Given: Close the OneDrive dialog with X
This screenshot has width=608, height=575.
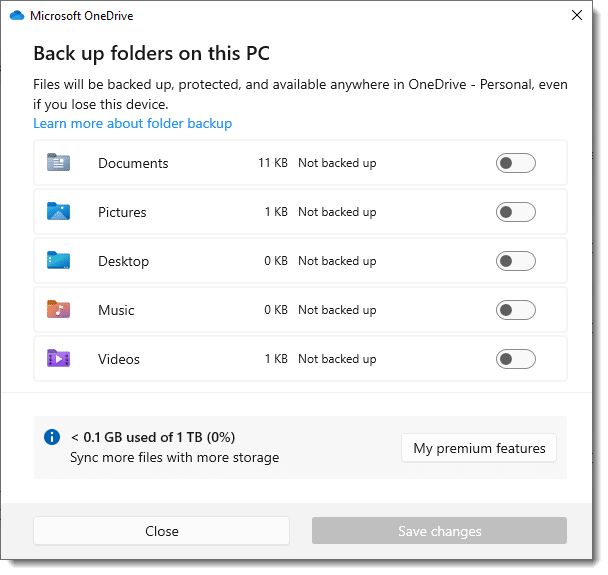Looking at the screenshot, I should 577,16.
